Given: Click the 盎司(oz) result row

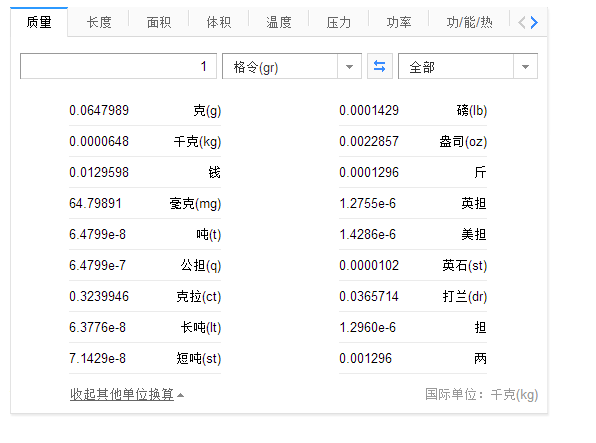Looking at the screenshot, I should [x=413, y=141].
